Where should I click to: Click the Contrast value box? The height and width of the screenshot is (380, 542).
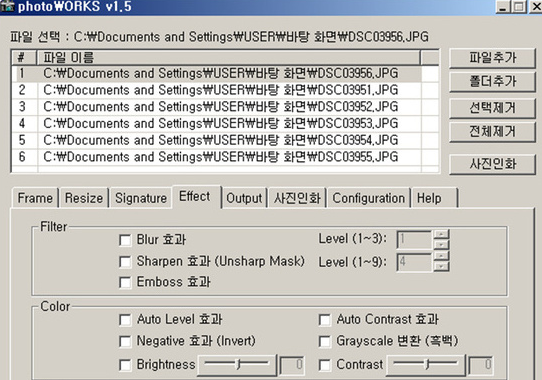[x=480, y=365]
